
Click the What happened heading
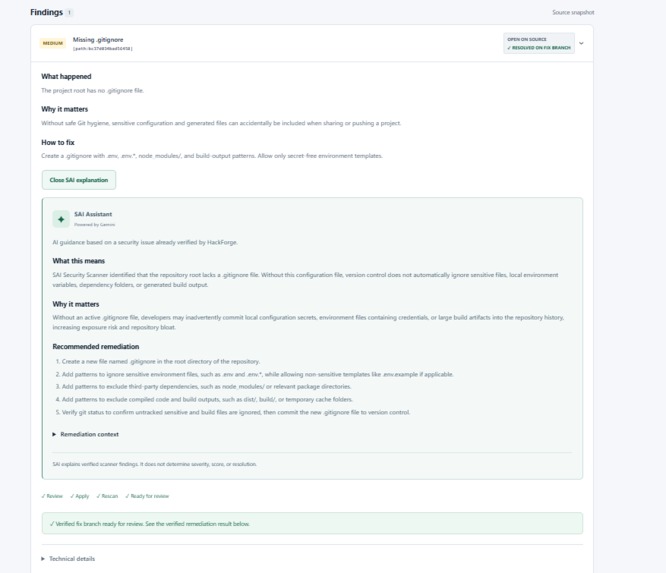click(66, 76)
